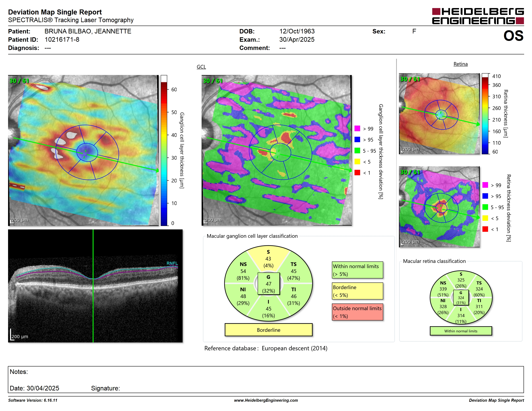The width and height of the screenshot is (532, 411).
Task: Click the Within normal limits (> 5%) legend box
Action: click(357, 270)
